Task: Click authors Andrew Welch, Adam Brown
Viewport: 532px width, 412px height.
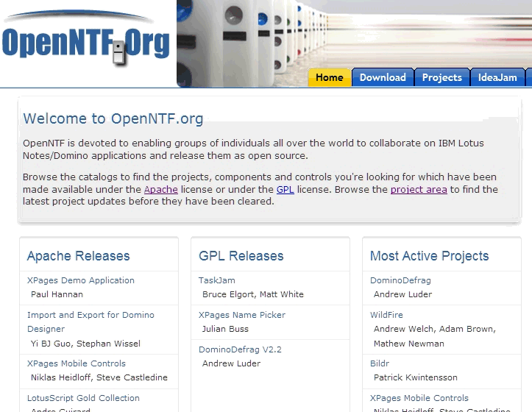Action: [x=435, y=329]
